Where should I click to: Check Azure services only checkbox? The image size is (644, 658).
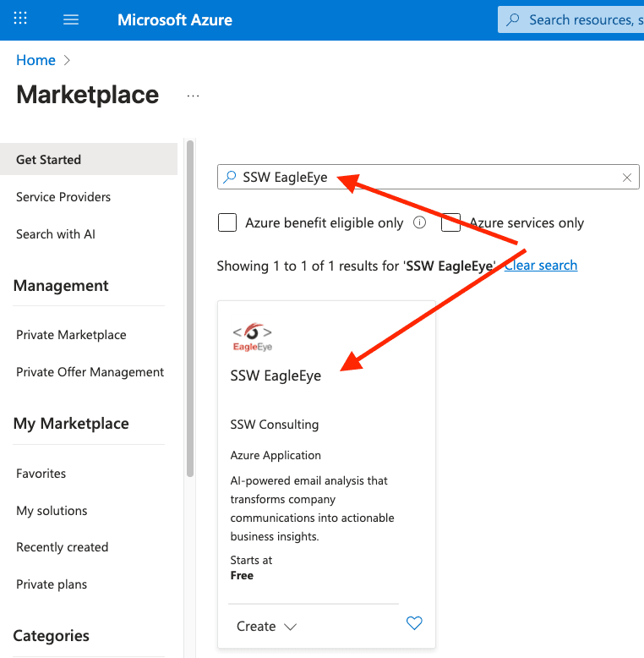pyautogui.click(x=450, y=222)
